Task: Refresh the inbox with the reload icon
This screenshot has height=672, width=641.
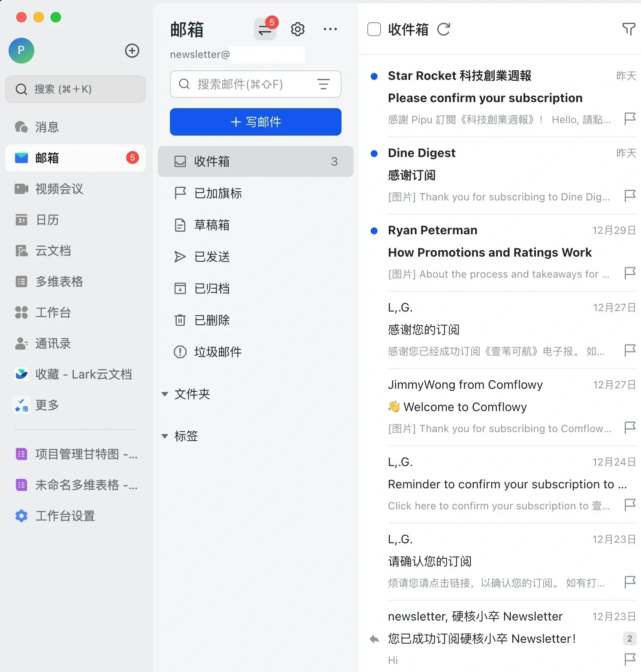Action: 444,29
